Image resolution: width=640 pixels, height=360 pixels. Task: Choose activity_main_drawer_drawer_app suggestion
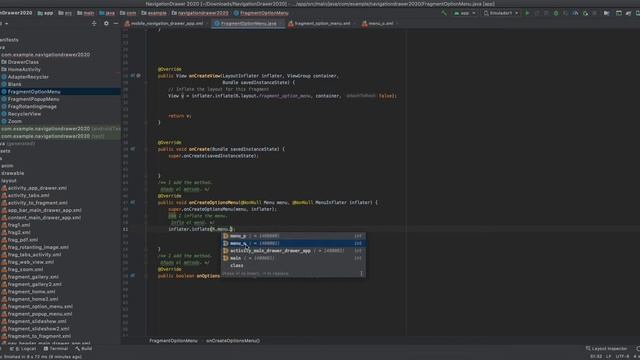(293, 251)
